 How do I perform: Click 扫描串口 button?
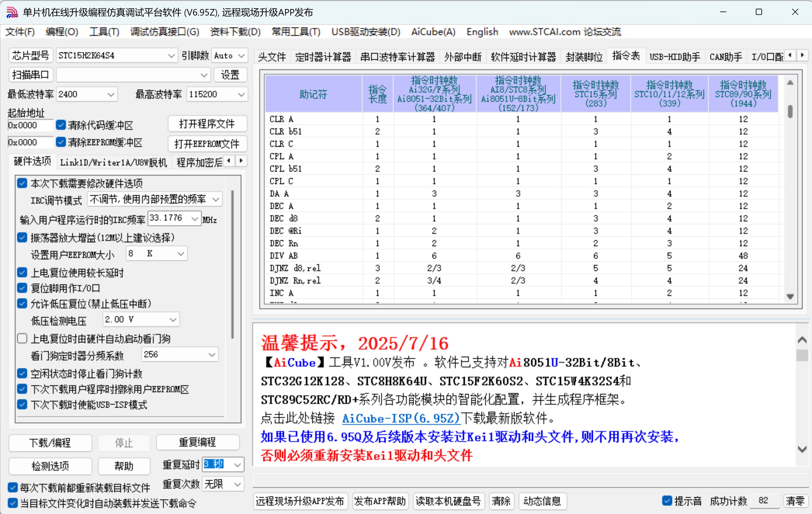(31, 75)
